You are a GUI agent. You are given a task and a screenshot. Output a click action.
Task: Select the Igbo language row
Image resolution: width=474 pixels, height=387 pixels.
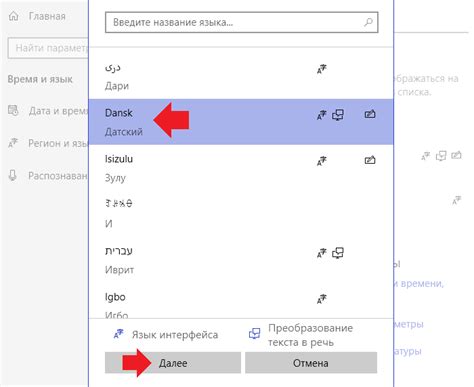point(241,300)
